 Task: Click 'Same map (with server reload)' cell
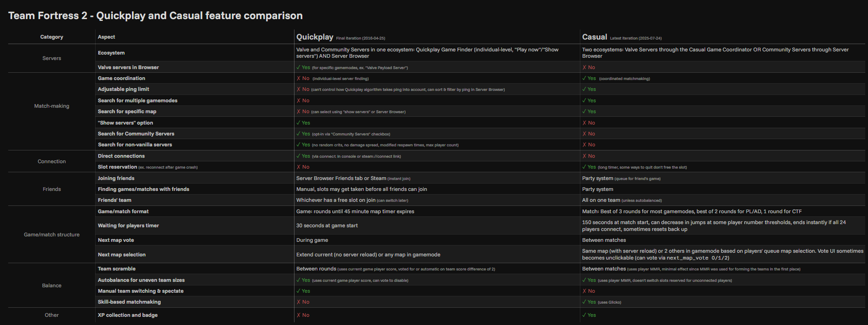723,255
